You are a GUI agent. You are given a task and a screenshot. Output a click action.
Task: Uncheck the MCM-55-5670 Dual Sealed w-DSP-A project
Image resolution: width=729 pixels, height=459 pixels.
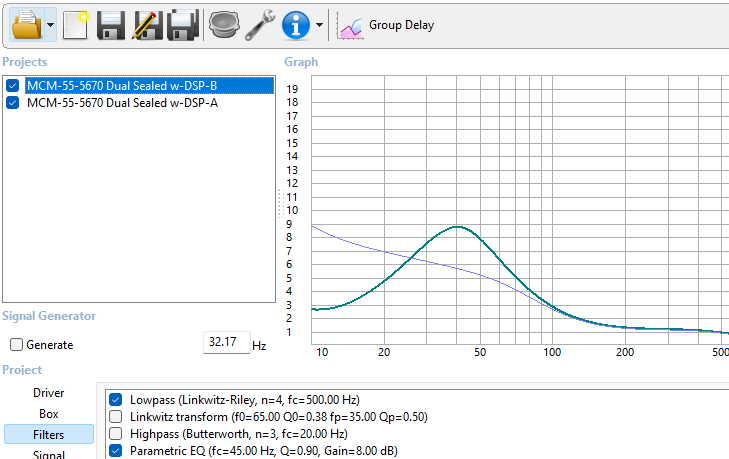13,103
